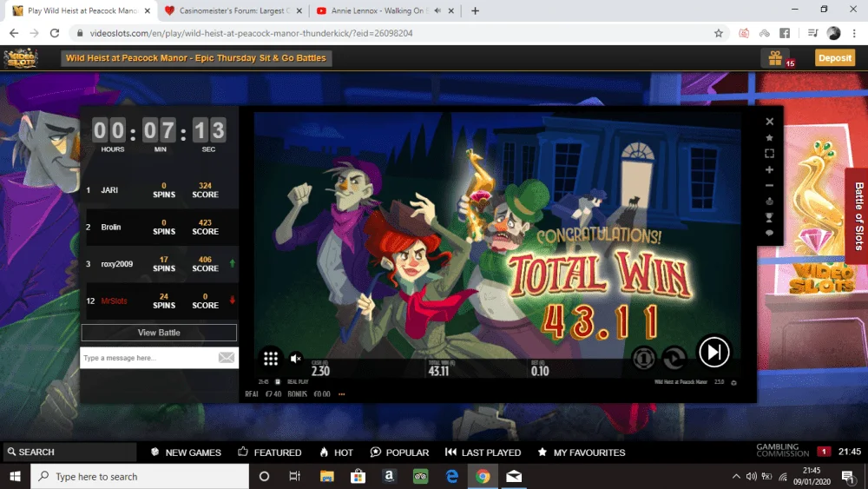This screenshot has width=868, height=489.
Task: Open the NEW GAMES category
Action: tap(186, 452)
